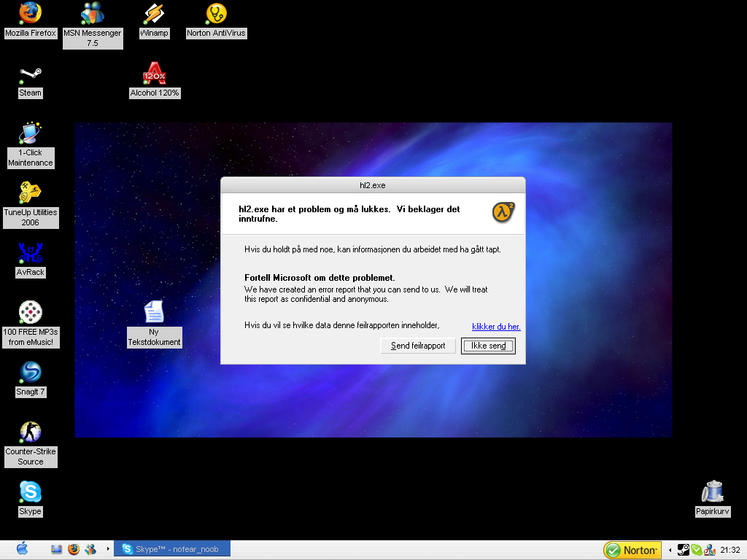This screenshot has height=560, width=747.
Task: Open the 'klikker du her' link
Action: point(496,327)
